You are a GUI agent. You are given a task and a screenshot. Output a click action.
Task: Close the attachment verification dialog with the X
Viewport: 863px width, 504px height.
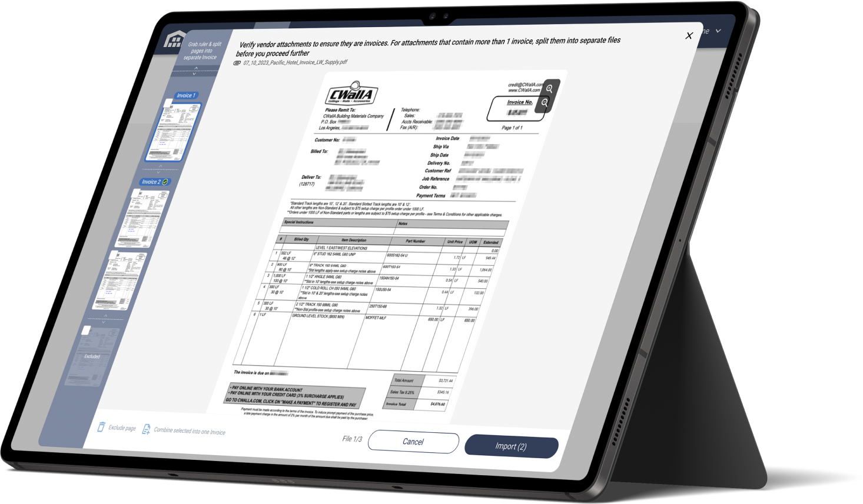pos(688,35)
